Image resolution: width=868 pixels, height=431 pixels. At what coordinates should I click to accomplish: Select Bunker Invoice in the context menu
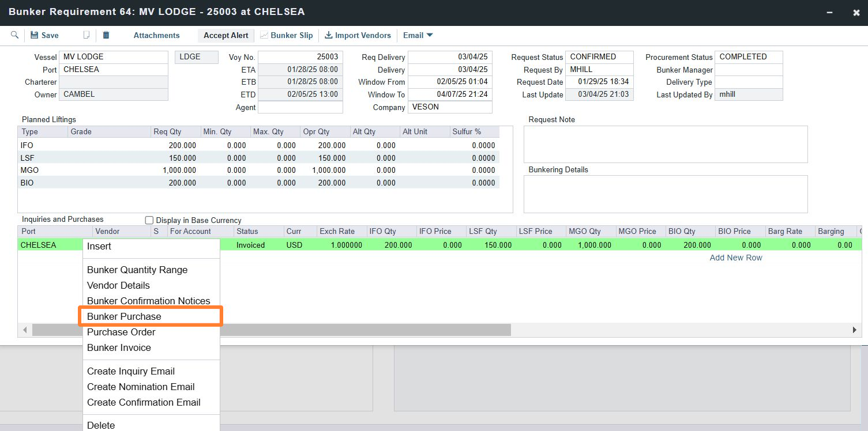pyautogui.click(x=119, y=347)
